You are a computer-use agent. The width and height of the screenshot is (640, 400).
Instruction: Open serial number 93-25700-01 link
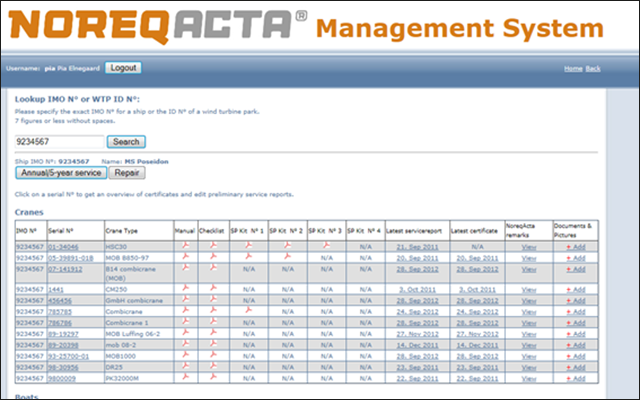[69, 356]
